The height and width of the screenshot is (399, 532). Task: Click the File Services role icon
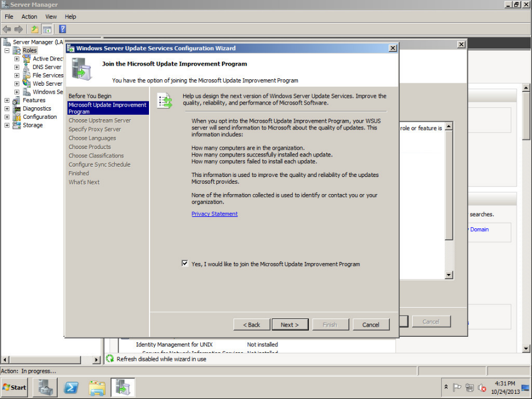[x=26, y=75]
